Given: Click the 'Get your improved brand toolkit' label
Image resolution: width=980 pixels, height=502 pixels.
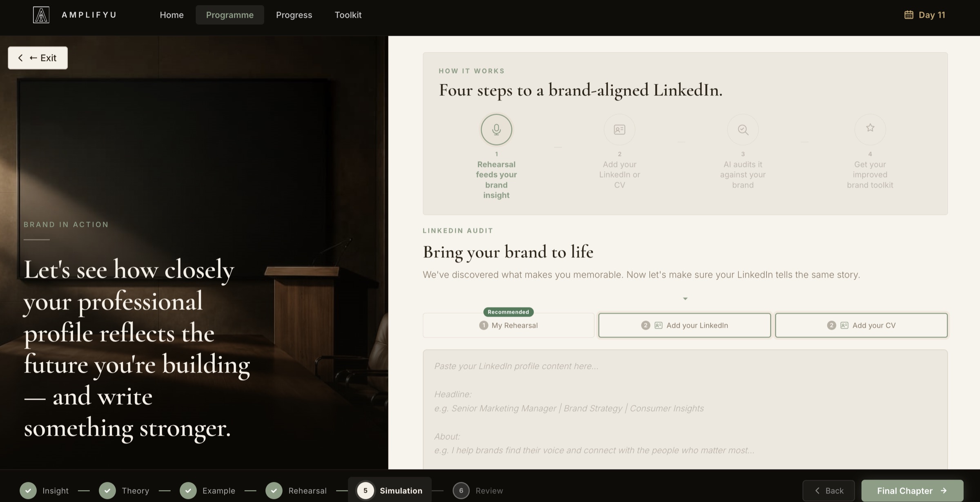Looking at the screenshot, I should pos(870,175).
